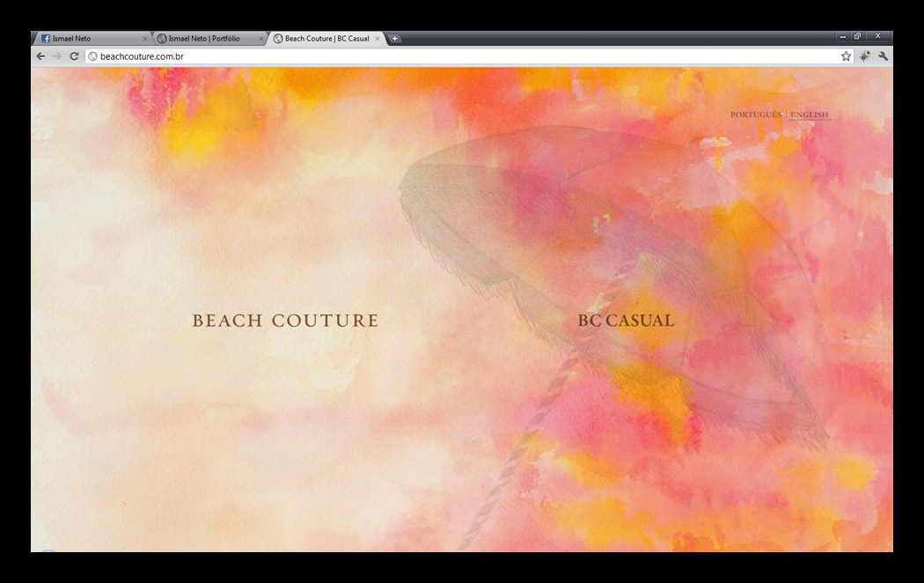Open the BC CASUAL section link
The height and width of the screenshot is (583, 924).
coord(626,321)
